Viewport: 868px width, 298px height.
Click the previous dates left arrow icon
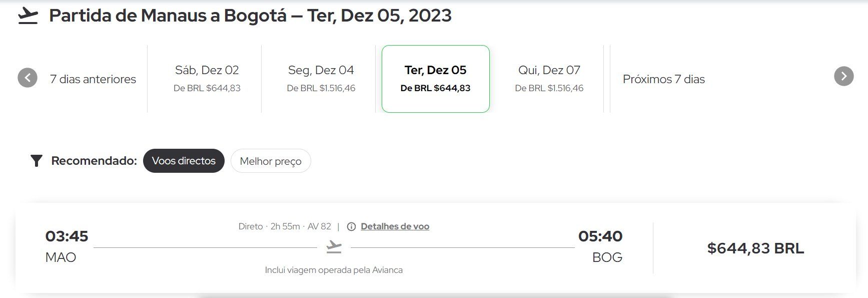coord(28,77)
